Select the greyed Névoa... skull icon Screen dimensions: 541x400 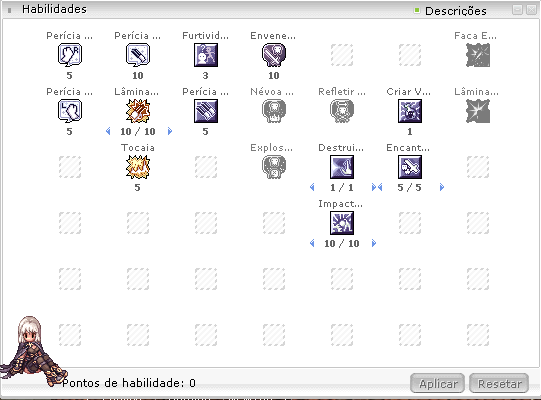(x=274, y=111)
